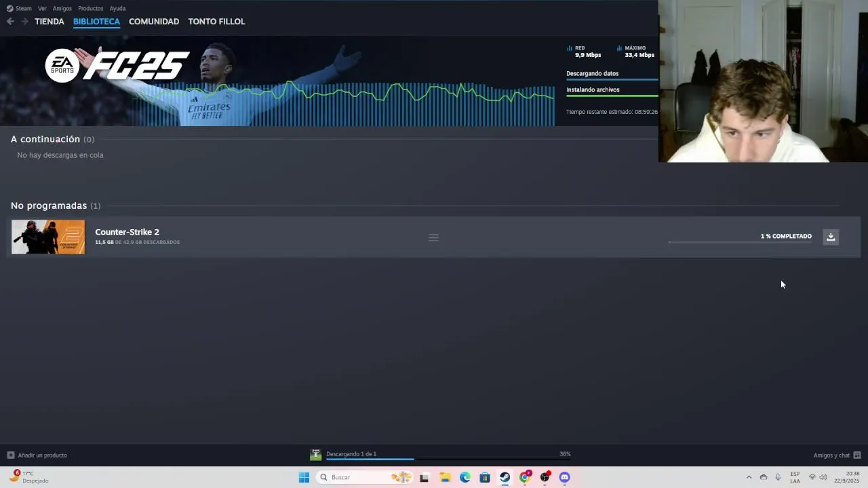
Task: Go to the TIENDA tab
Action: [x=50, y=22]
